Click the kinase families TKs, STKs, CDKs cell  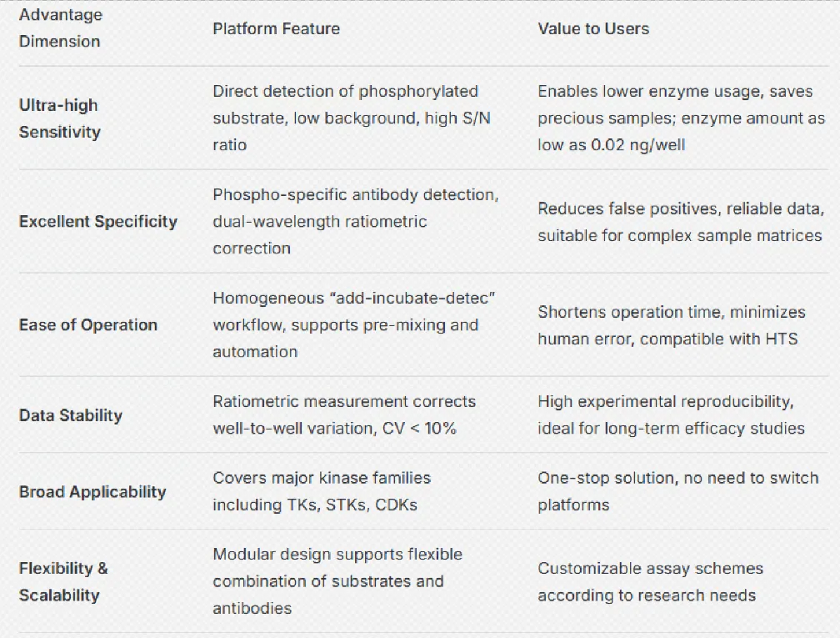(x=322, y=492)
